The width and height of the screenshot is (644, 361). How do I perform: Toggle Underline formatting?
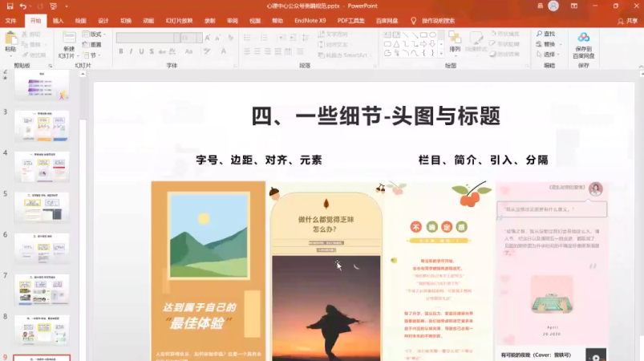pos(141,51)
